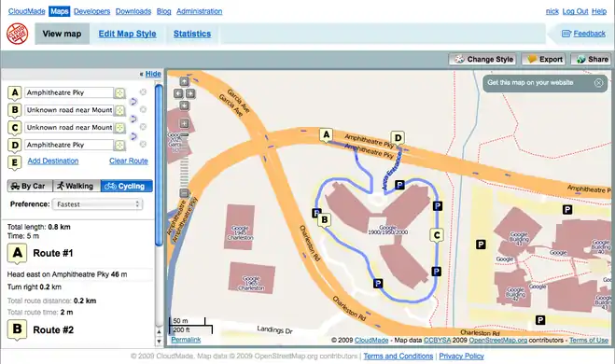
Task: Pan map up with arrow icon
Action: [x=184, y=81]
